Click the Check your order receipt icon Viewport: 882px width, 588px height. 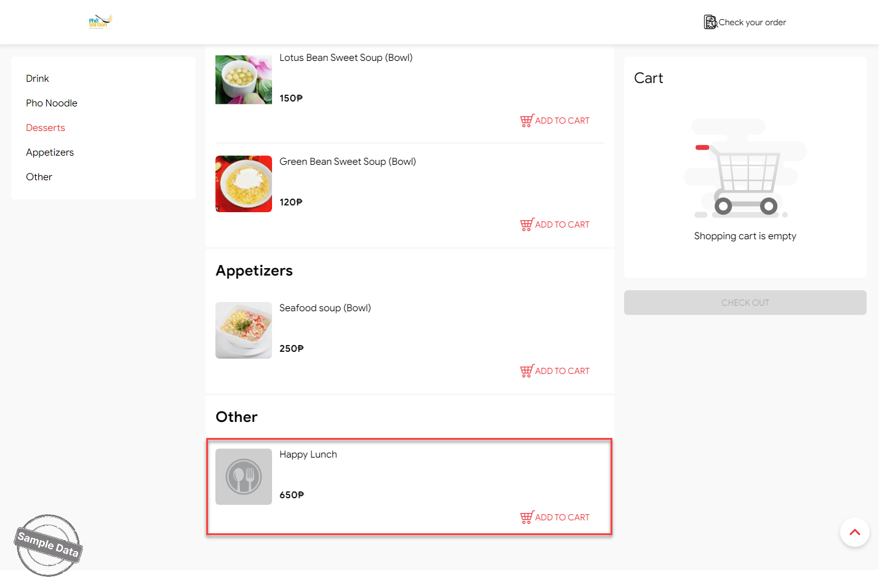[710, 22]
